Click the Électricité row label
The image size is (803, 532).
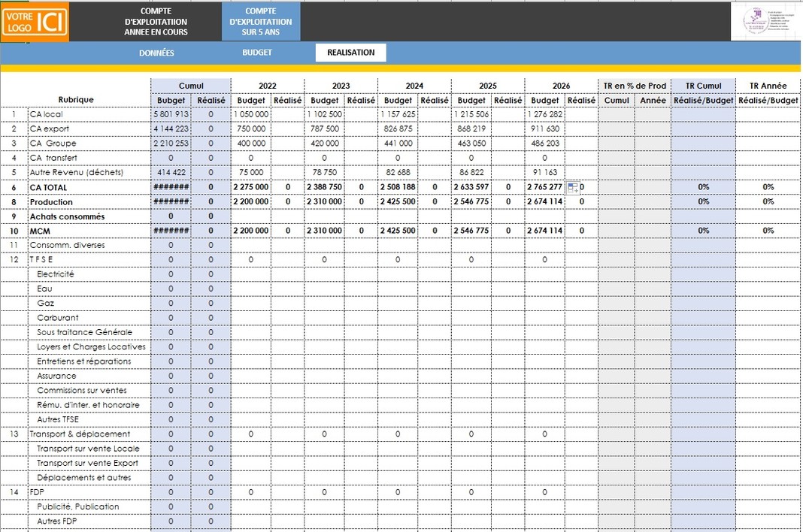57,274
